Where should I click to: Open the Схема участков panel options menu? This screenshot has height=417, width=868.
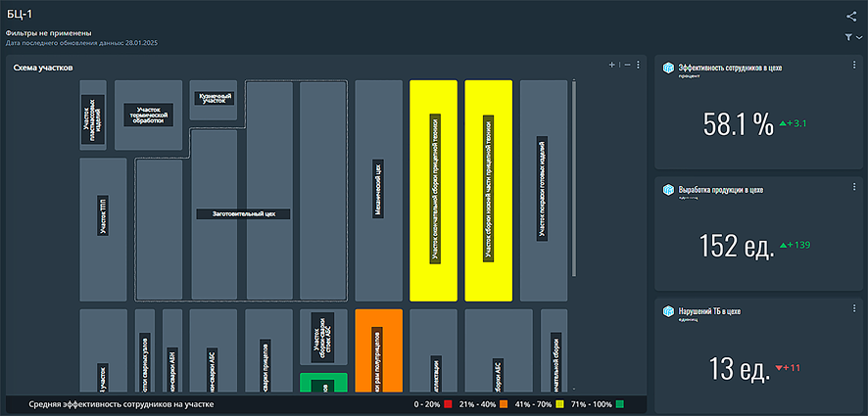639,66
